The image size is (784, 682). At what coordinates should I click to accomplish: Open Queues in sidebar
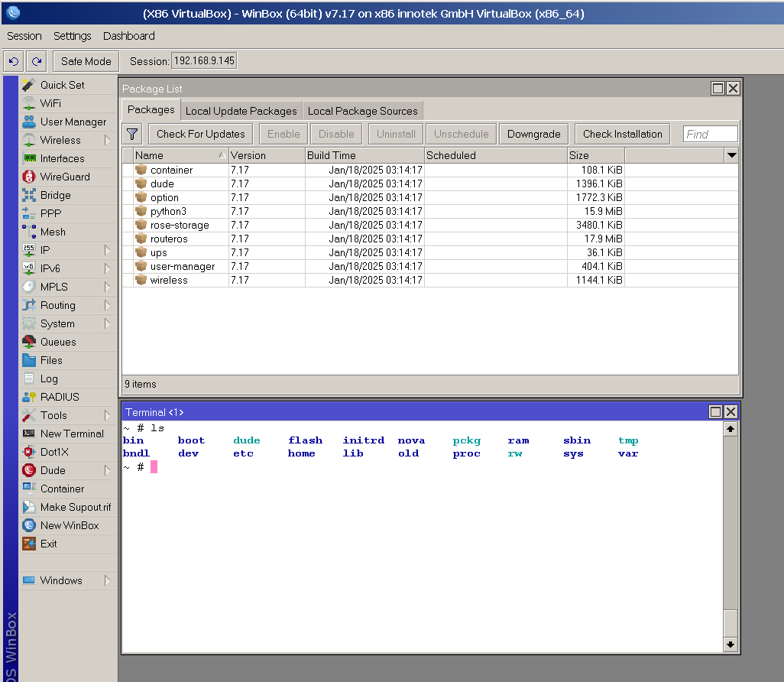[x=68, y=342]
